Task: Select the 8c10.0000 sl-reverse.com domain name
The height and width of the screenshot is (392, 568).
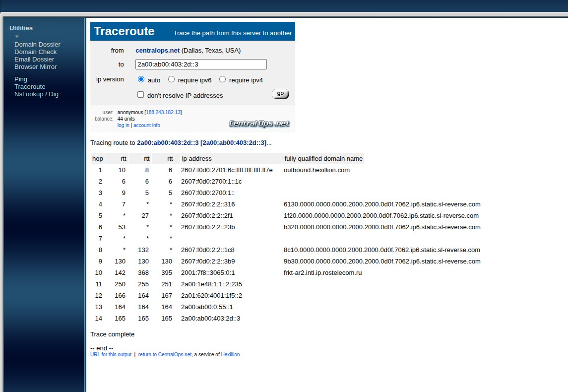Action: point(382,250)
